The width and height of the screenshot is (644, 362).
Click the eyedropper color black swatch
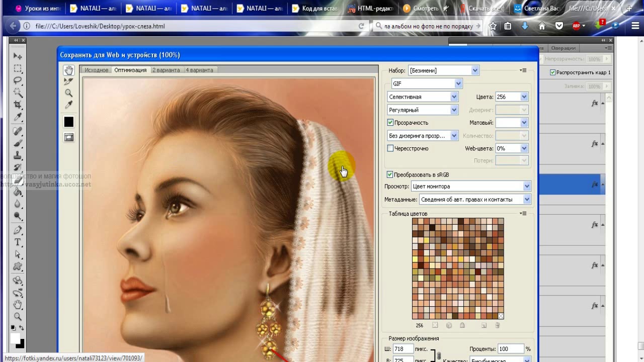pyautogui.click(x=69, y=122)
